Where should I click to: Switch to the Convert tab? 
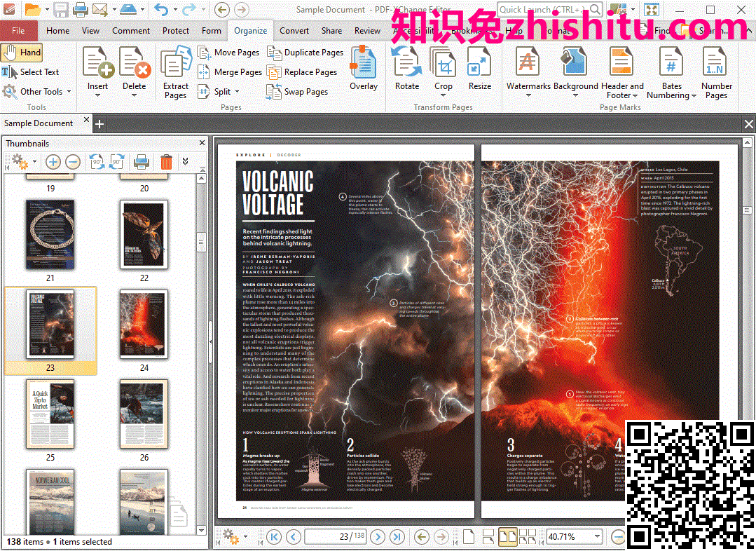(294, 30)
